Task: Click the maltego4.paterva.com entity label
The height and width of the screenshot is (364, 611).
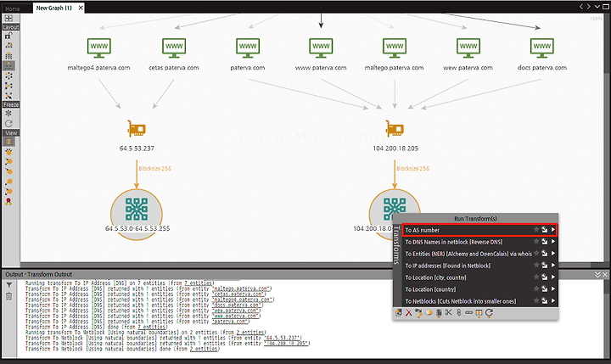Action: click(98, 68)
